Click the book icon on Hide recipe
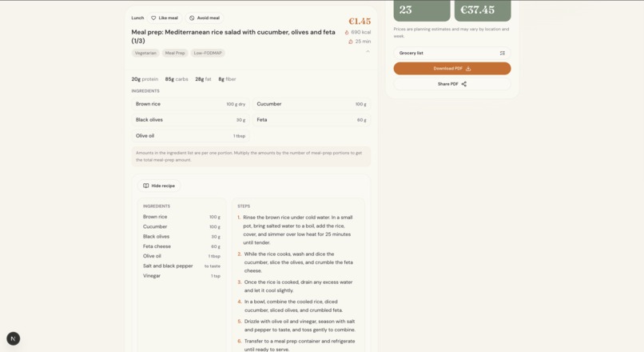644x352 pixels. click(145, 186)
